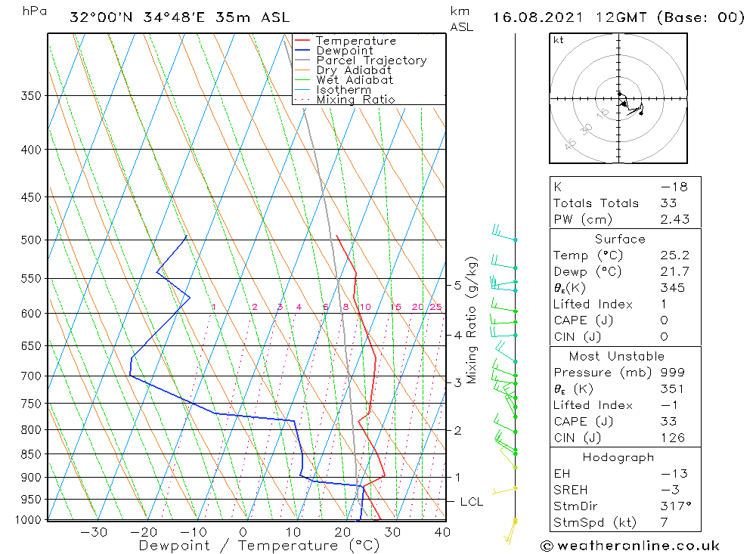Click the Dry Adiabat legend entry

pyautogui.click(x=353, y=70)
